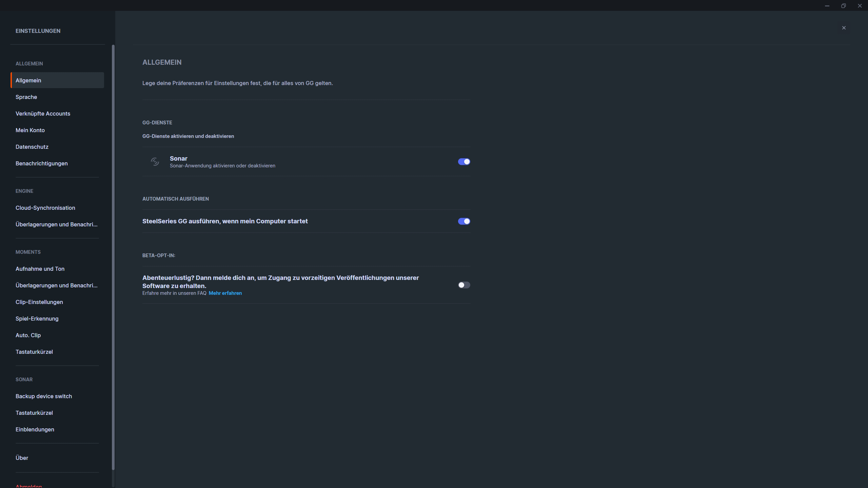Screen dimensions: 868x488
Task: Close the settings panel with X
Action: 844,28
